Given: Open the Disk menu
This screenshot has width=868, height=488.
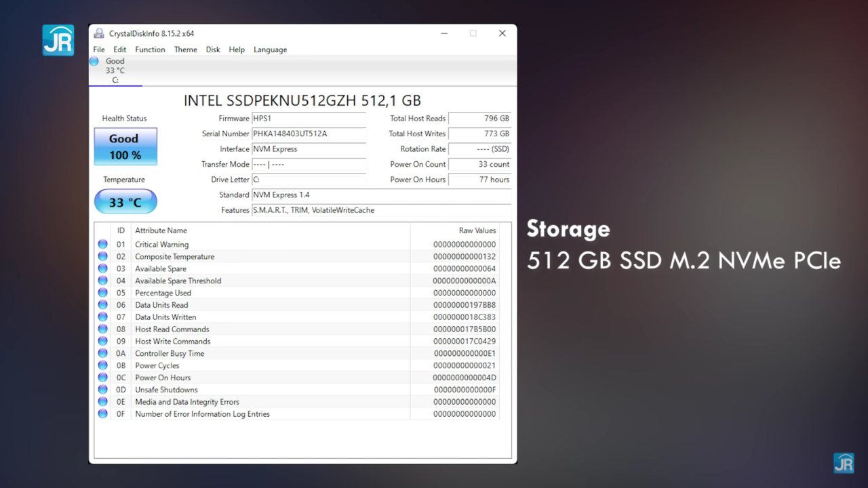Looking at the screenshot, I should [x=213, y=49].
